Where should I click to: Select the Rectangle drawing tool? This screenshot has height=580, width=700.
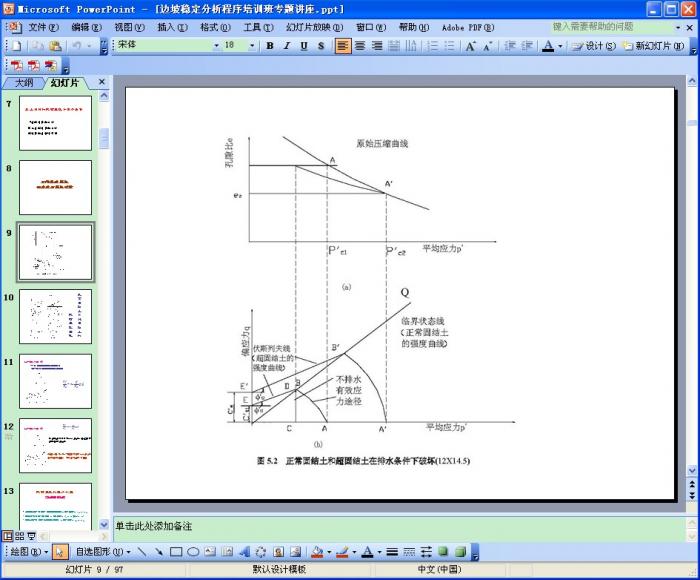click(x=176, y=551)
